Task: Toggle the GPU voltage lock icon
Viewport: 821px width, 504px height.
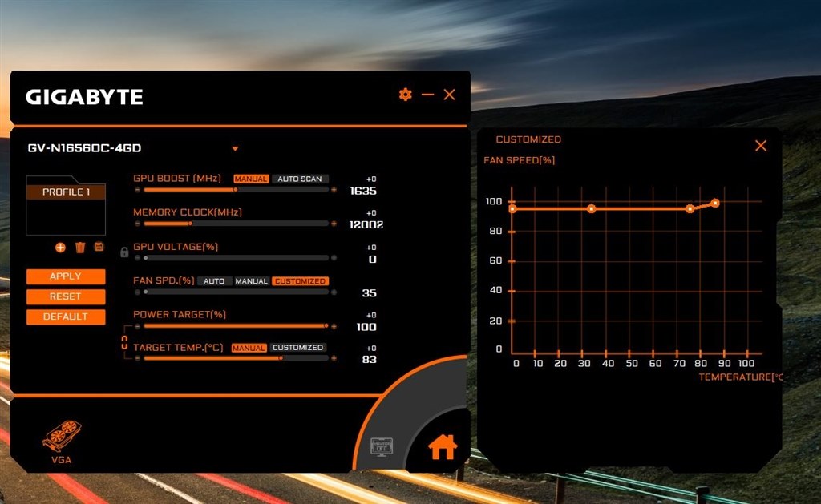Action: 124,252
